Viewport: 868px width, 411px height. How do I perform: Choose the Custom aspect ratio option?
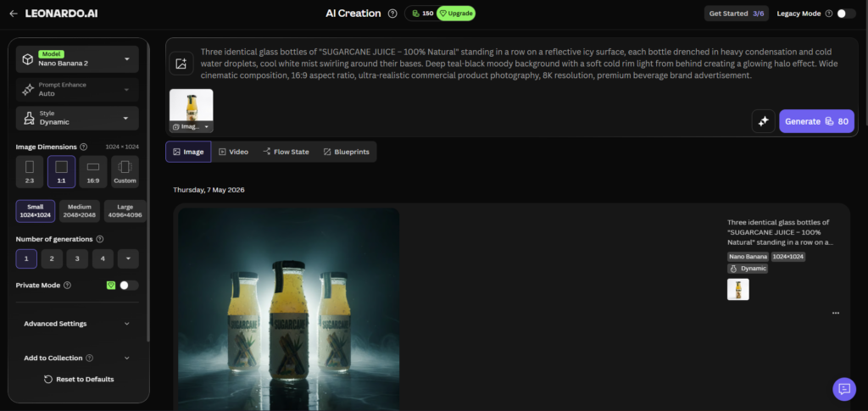click(x=125, y=172)
